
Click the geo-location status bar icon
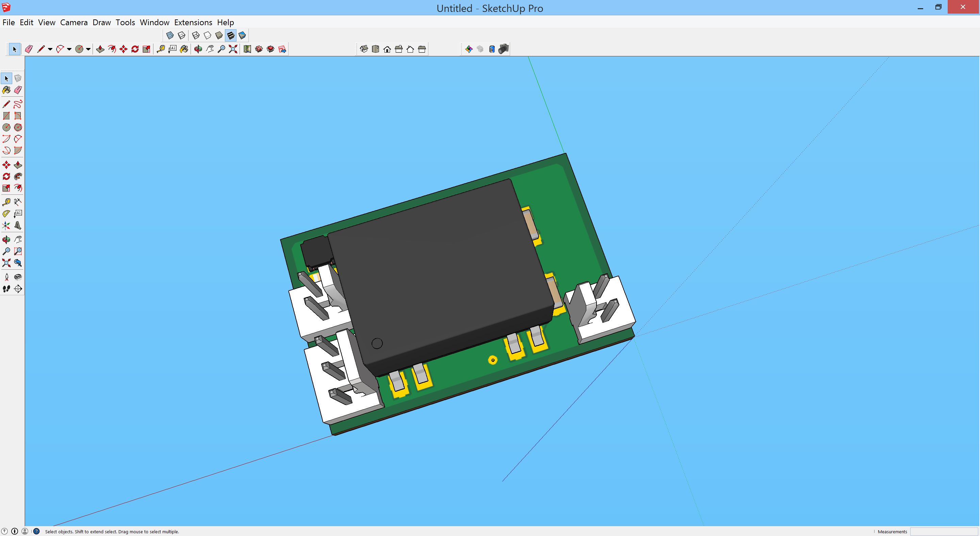(4, 532)
